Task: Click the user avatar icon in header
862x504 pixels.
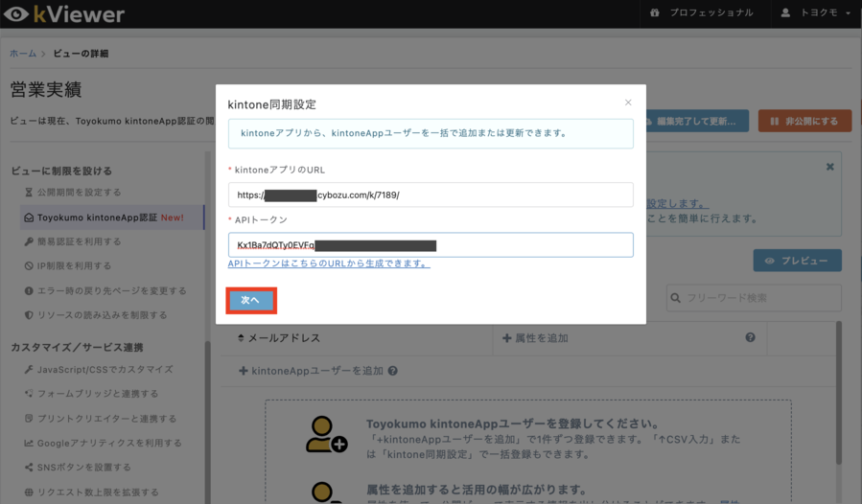Action: pos(785,12)
